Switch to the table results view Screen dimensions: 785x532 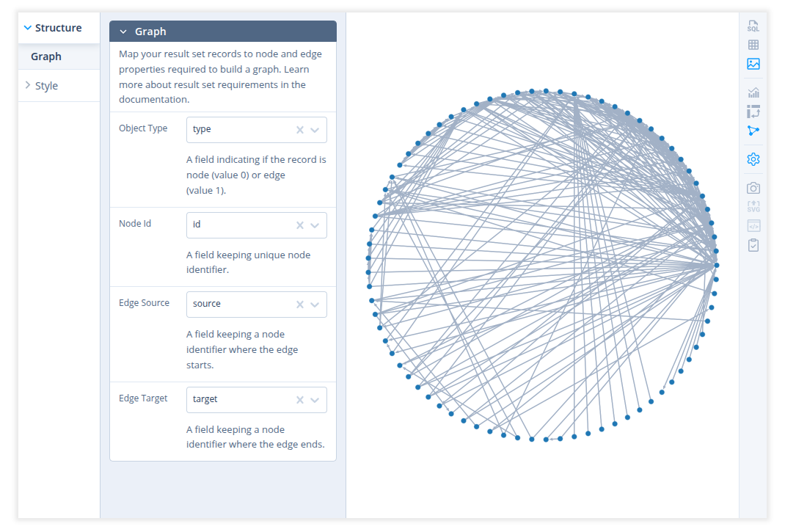(753, 45)
